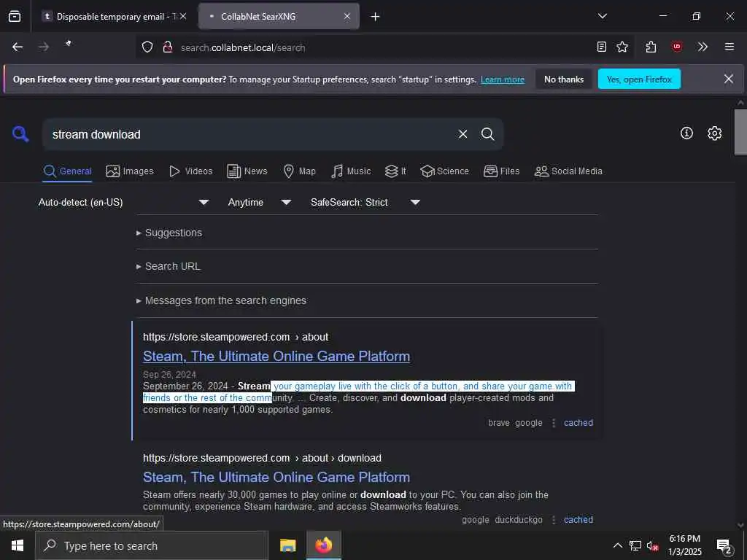Screen dimensions: 747x560
Task: Click the Firefox taskbar icon
Action: (x=323, y=545)
